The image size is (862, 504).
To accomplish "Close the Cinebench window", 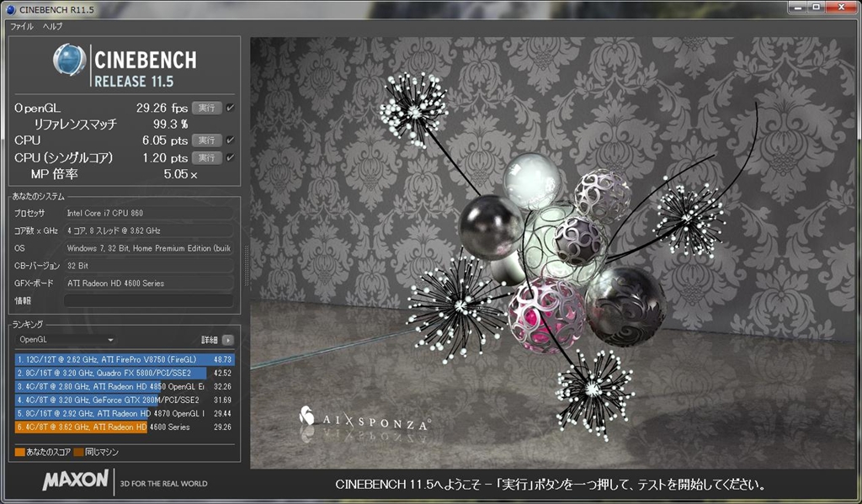I will [x=842, y=7].
